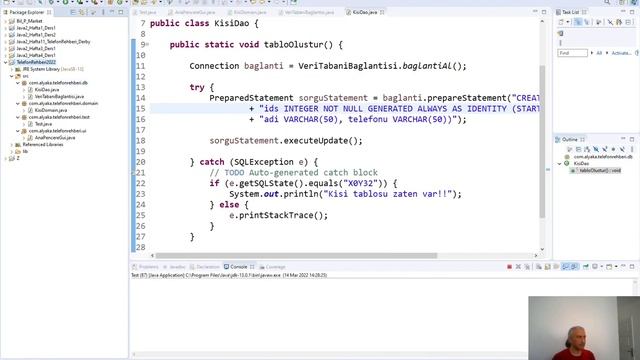The image size is (640, 360).
Task: Remove launch from console icon
Action: [518, 267]
